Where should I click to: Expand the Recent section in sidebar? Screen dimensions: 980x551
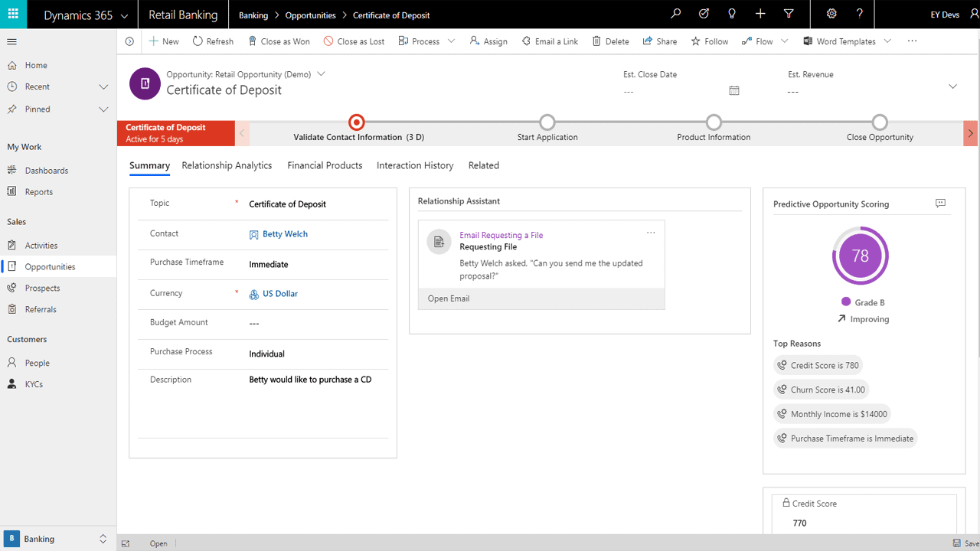(103, 87)
